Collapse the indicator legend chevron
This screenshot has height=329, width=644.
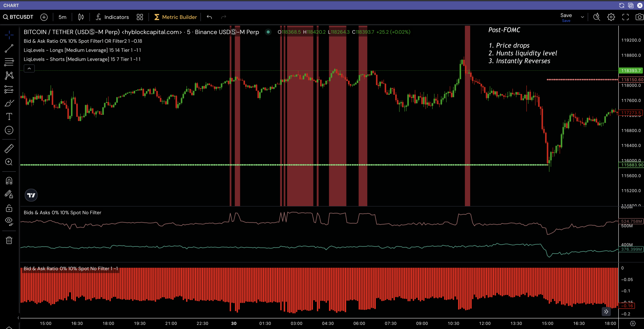pos(29,69)
